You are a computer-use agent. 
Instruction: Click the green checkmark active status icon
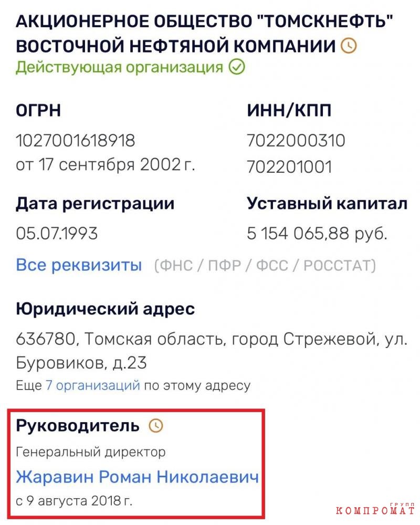(x=237, y=67)
